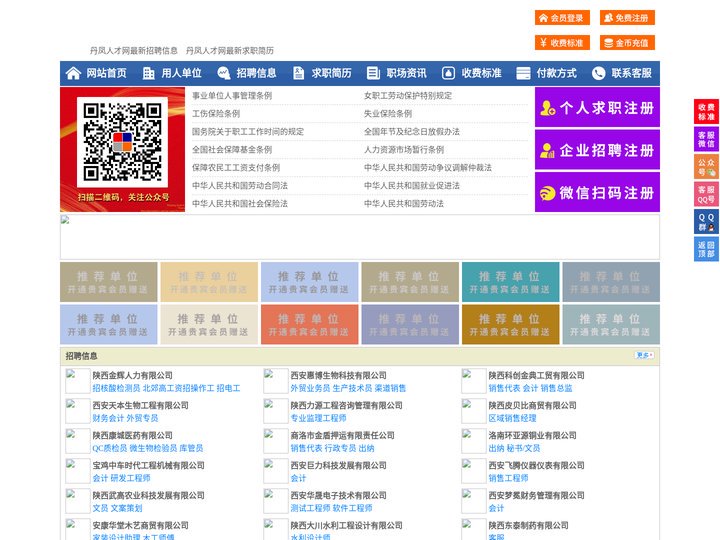Viewport: 720px width, 540px height.
Task: Open 中华人民共和国劳动法 article
Action: coord(404,203)
